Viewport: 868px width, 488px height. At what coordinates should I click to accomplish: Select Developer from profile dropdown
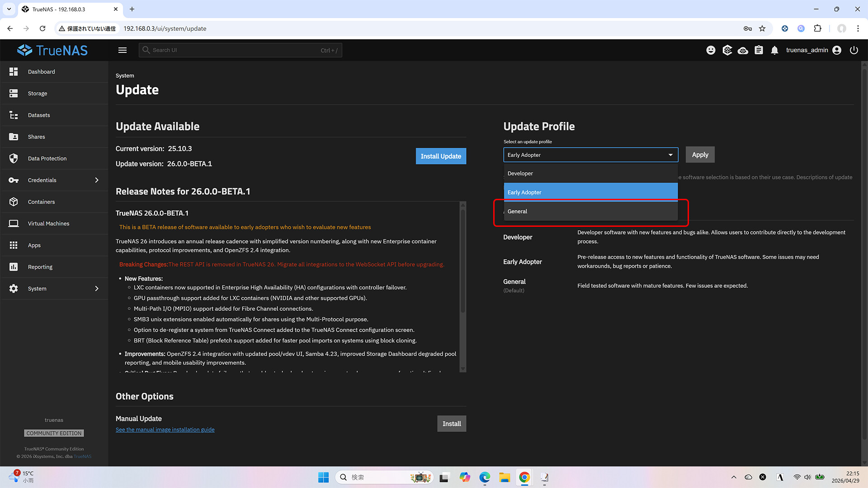590,174
